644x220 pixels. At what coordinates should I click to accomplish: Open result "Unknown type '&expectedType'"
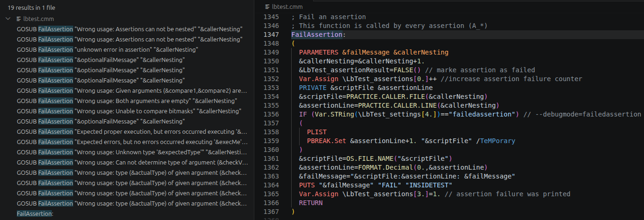[132, 152]
